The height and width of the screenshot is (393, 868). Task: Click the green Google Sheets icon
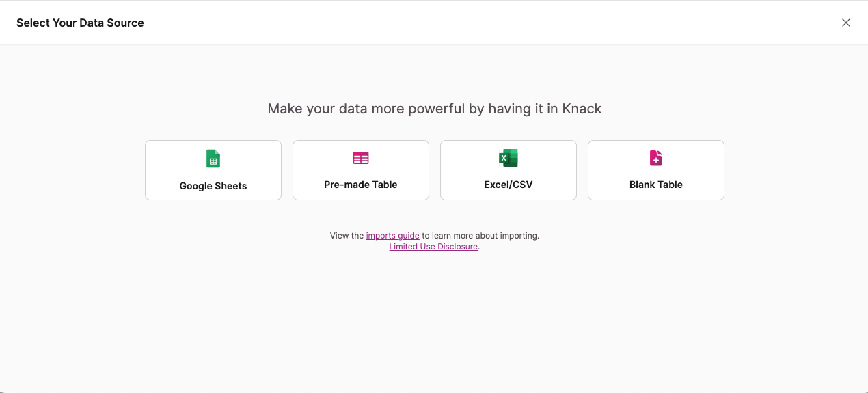point(213,159)
